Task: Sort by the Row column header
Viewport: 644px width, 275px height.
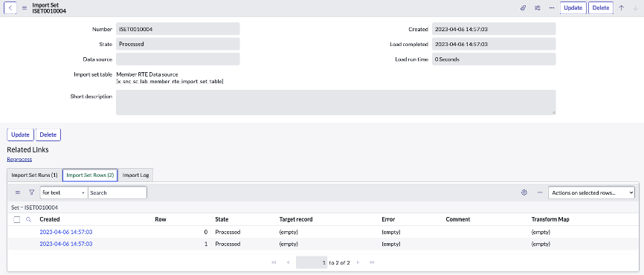Action: click(161, 219)
